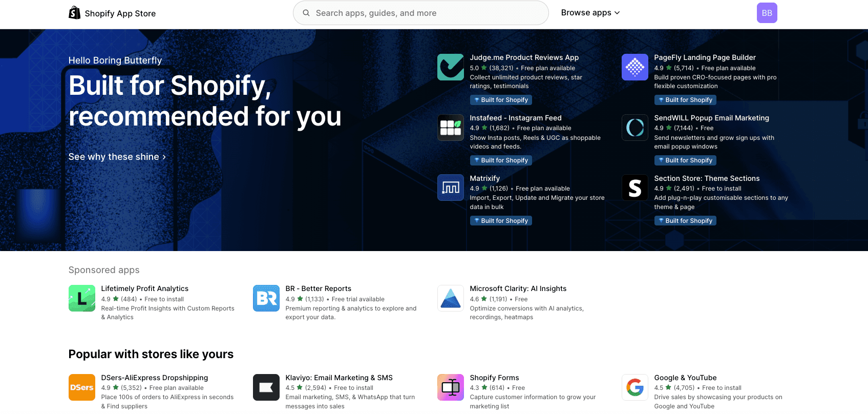Open Microsoft Clarity: AI Insights title
The image size is (868, 414).
coord(518,288)
